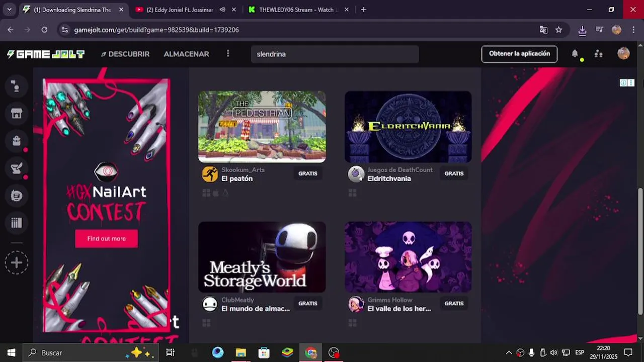Reload the page in Chrome
The height and width of the screenshot is (362, 644).
44,30
